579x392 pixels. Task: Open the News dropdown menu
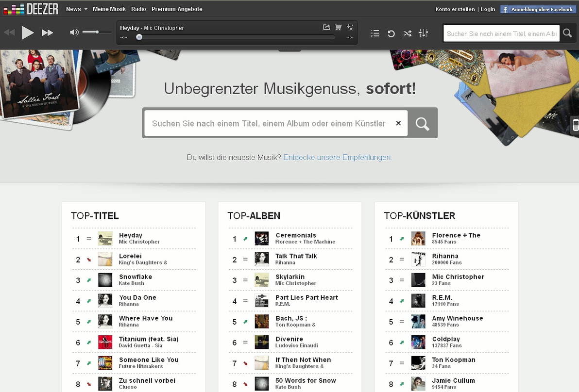[76, 9]
